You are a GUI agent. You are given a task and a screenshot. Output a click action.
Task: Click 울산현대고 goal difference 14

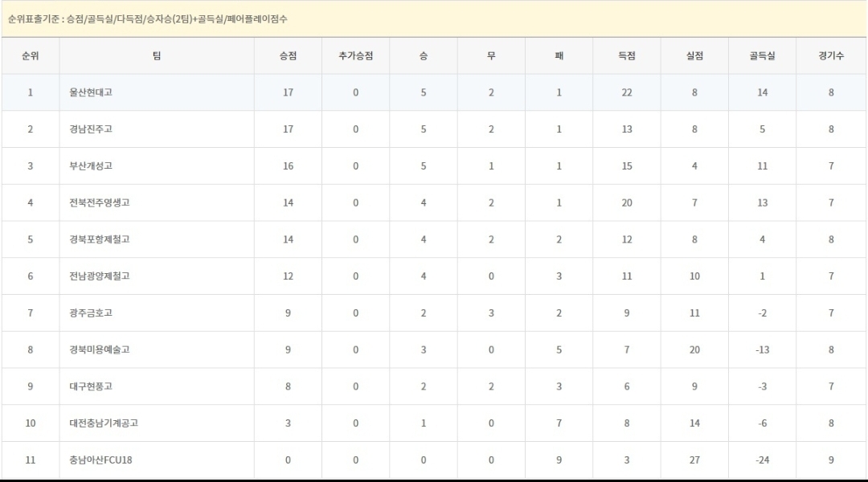click(x=762, y=92)
